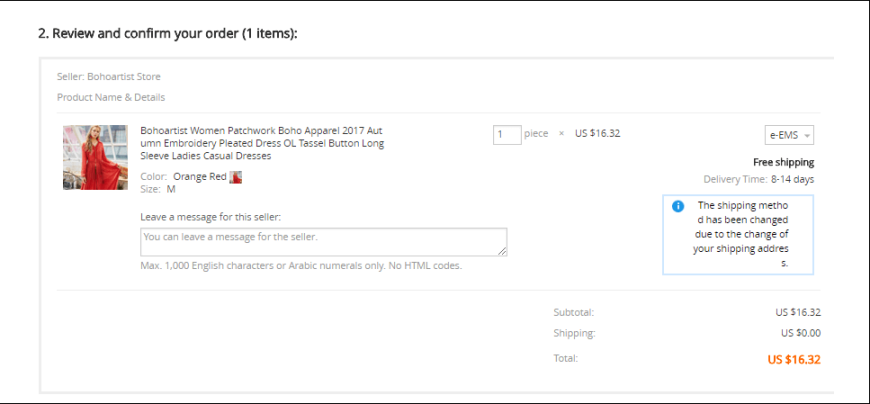The image size is (870, 404).
Task: Click the blue info icon in shipping notice
Action: (x=677, y=206)
